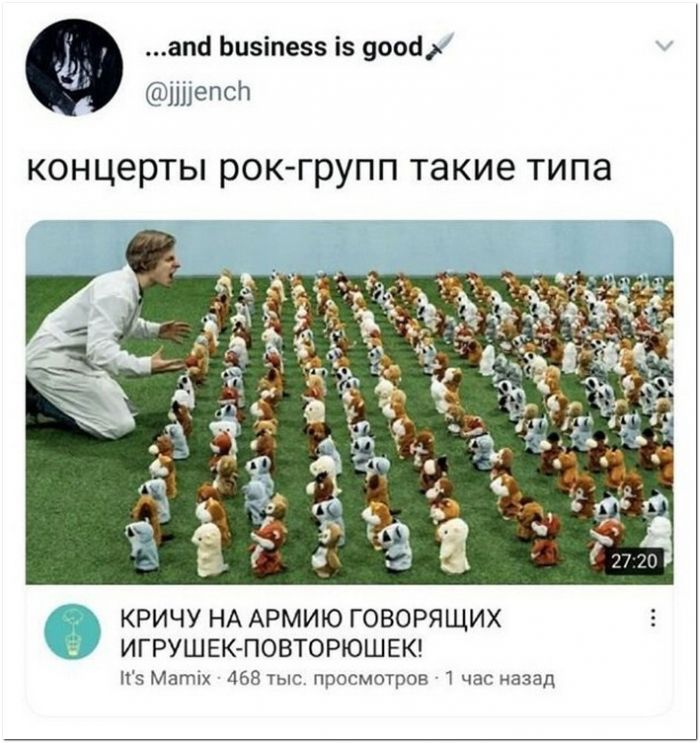700x743 pixels.
Task: Open the "...and business is good" display name
Action: pos(285,47)
